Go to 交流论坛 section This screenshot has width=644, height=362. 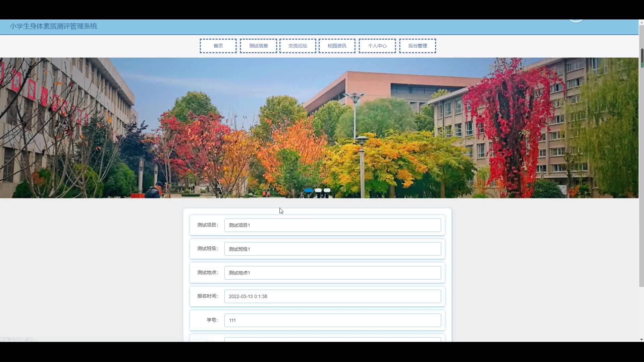pyautogui.click(x=298, y=46)
